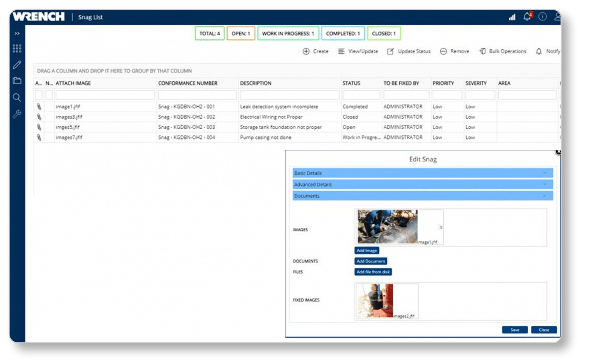612x364 pixels.
Task: Expand the Advanced Details section
Action: 423,184
